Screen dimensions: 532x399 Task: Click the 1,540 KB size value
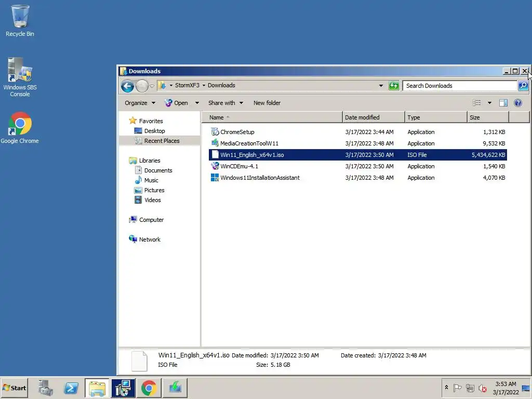tap(494, 166)
